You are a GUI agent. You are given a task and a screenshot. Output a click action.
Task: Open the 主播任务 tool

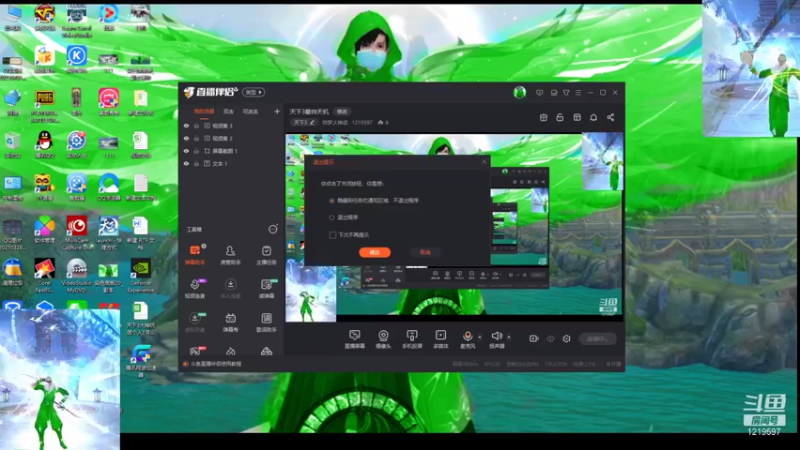[266, 255]
